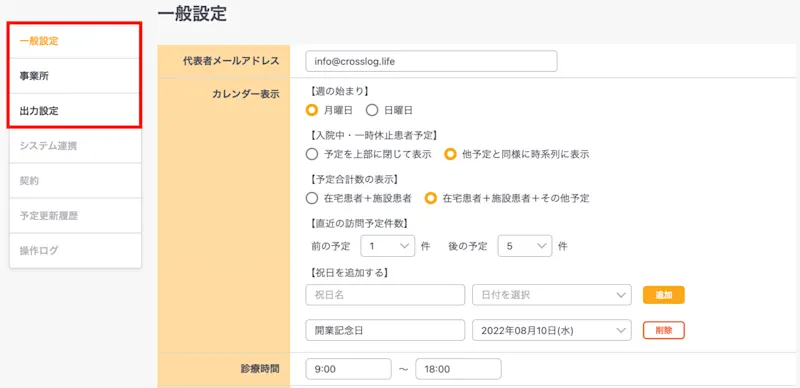Click the orange 追加 button
Screen dimensions: 800x388
coord(663,295)
